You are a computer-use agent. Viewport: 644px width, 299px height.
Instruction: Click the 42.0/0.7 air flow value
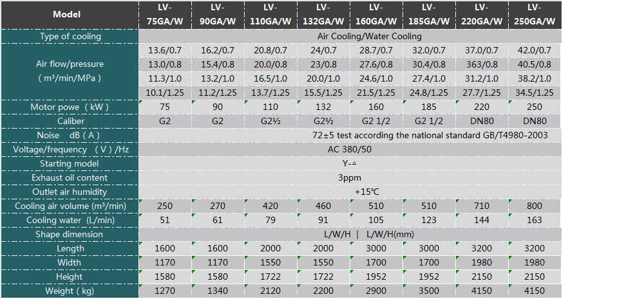[535, 51]
